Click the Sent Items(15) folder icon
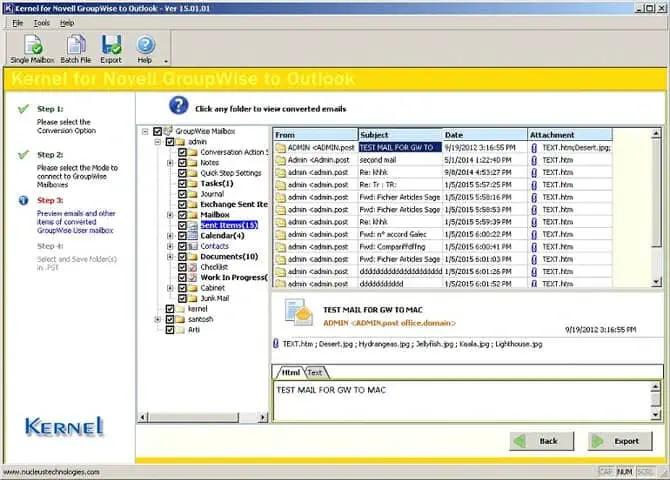Screen dimensions: 670x480 click(x=193, y=225)
